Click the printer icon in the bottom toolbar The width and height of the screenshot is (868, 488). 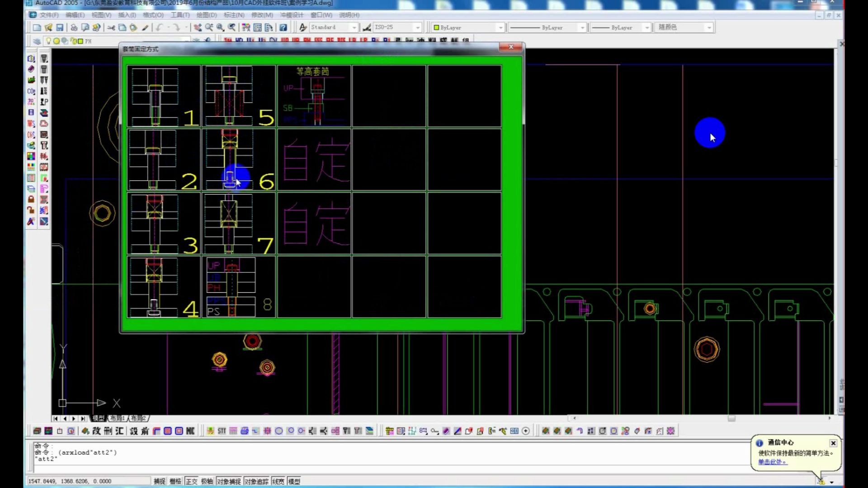tap(245, 431)
